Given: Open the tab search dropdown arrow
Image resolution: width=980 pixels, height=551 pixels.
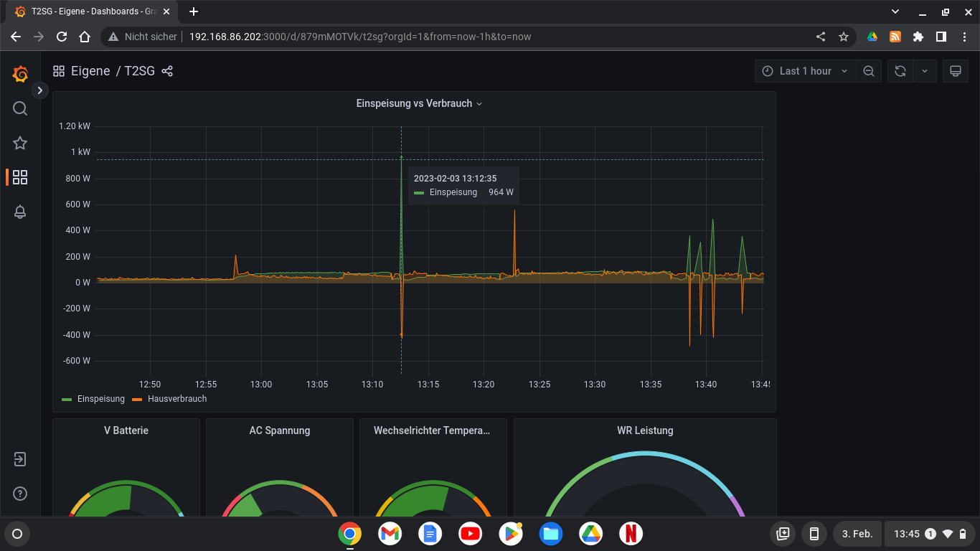Looking at the screenshot, I should [895, 11].
